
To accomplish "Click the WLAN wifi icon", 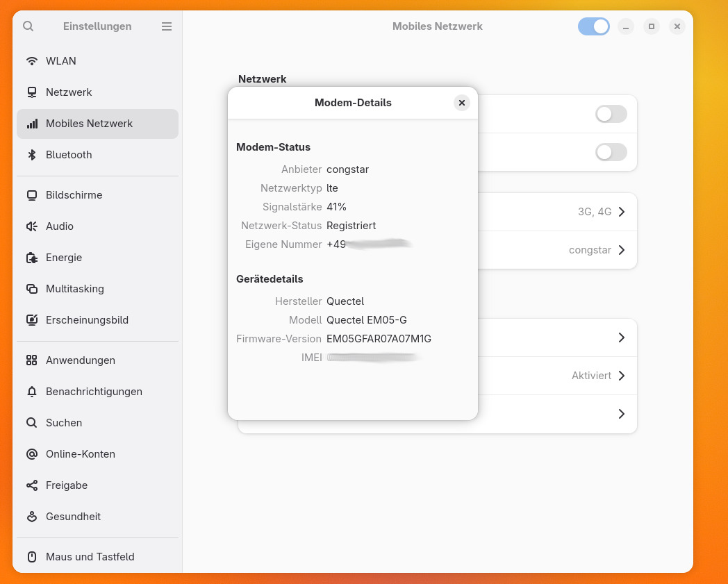I will (x=31, y=61).
